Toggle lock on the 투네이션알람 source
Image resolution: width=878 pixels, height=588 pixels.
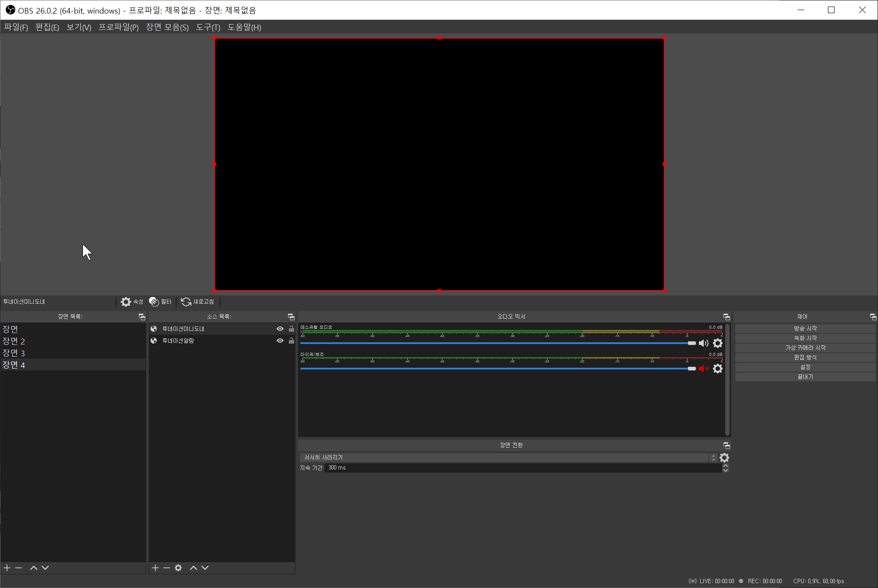[291, 341]
